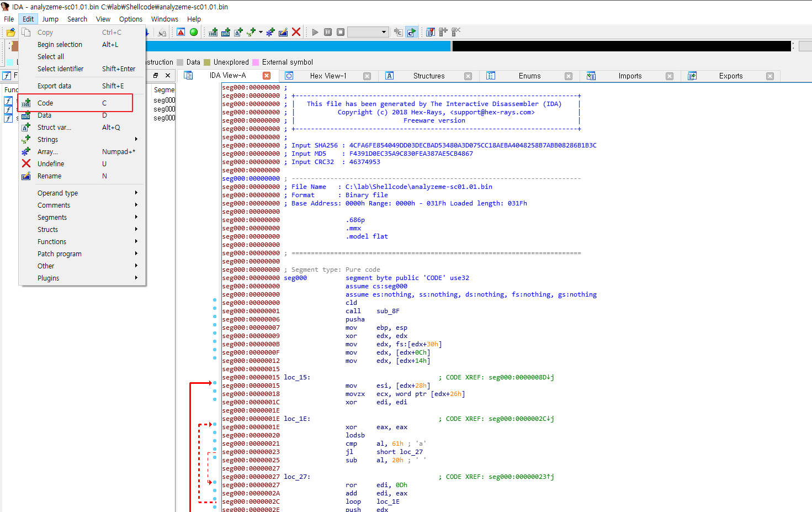
Task: Click the highlighted toolbar icon left of the breakpoint list
Action: pos(411,32)
